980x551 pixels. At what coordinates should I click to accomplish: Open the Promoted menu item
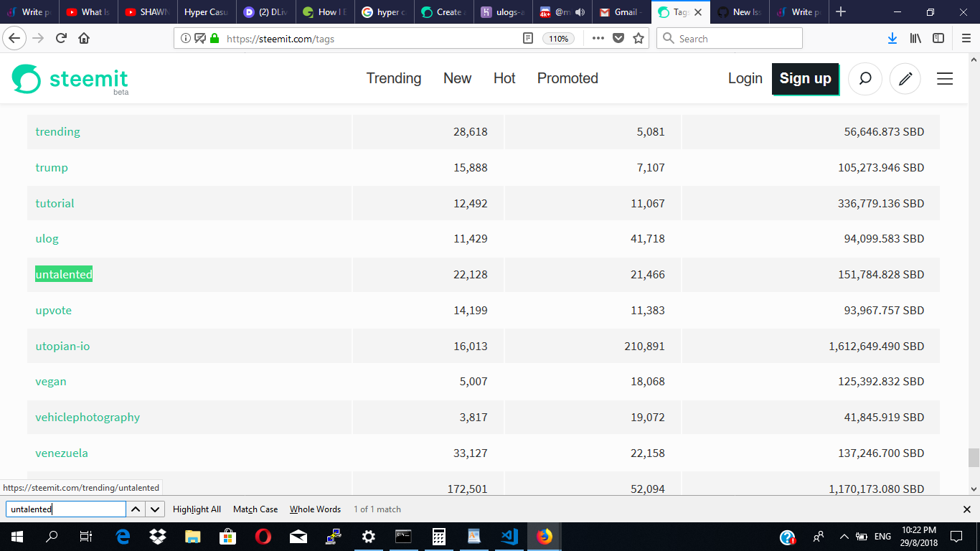(567, 78)
